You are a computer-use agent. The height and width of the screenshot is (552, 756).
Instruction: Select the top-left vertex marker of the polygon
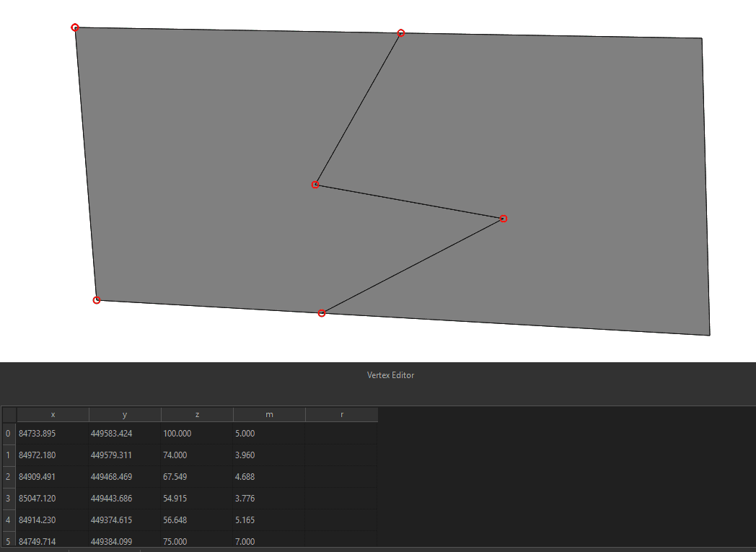(75, 27)
